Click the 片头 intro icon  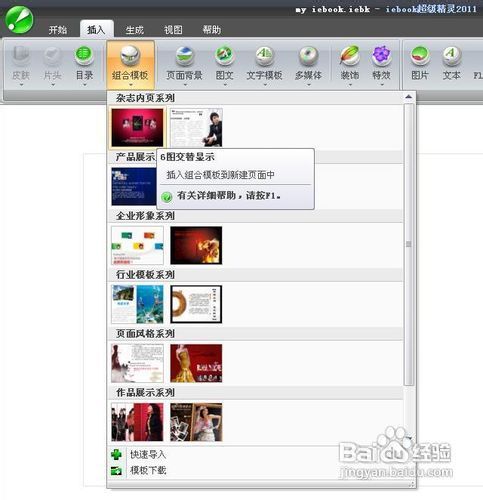pos(53,56)
